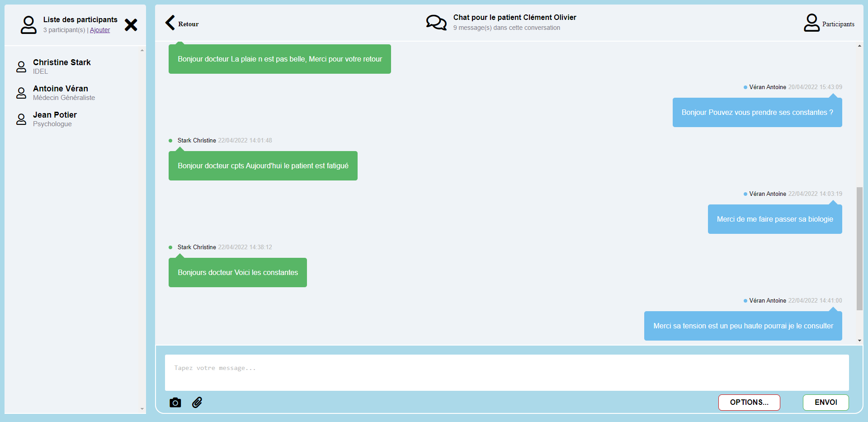Focus the message input field

click(x=506, y=372)
